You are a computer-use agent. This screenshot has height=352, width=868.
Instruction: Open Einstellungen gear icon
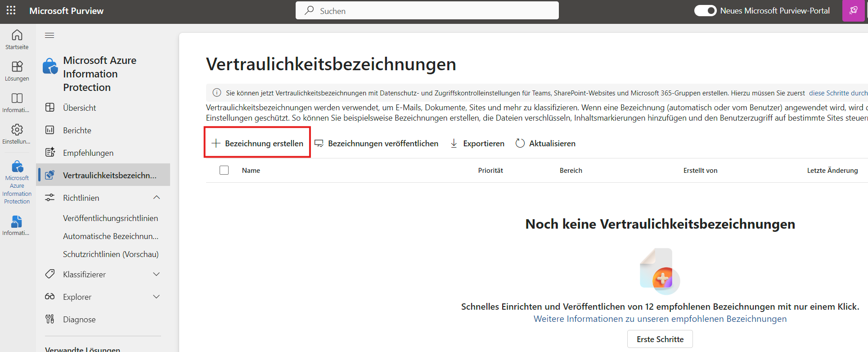pos(17,134)
